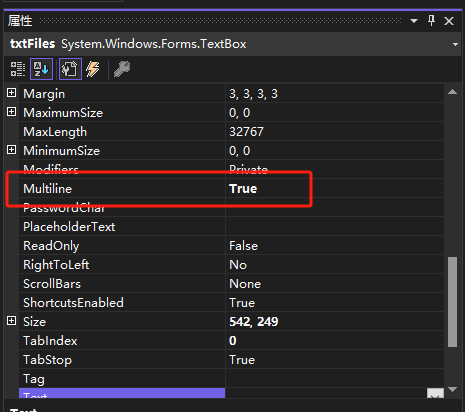Image resolution: width=465 pixels, height=412 pixels.
Task: Expand the Margin property
Action: 11,93
